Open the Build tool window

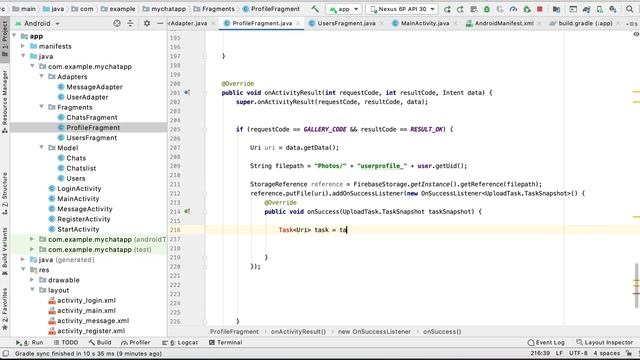tap(100, 342)
